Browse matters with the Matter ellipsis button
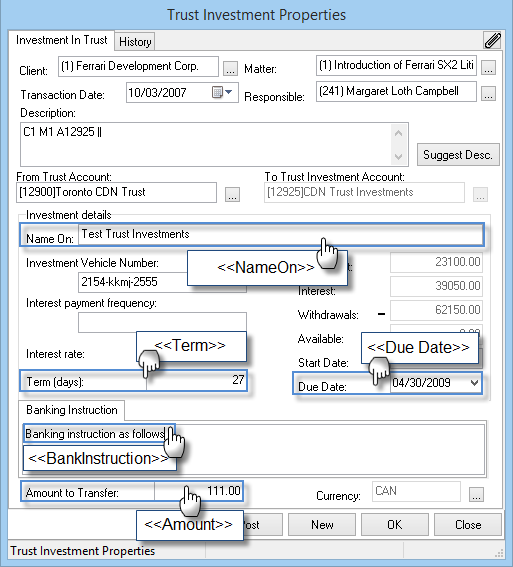Screen dimensions: 513x567 [488, 68]
